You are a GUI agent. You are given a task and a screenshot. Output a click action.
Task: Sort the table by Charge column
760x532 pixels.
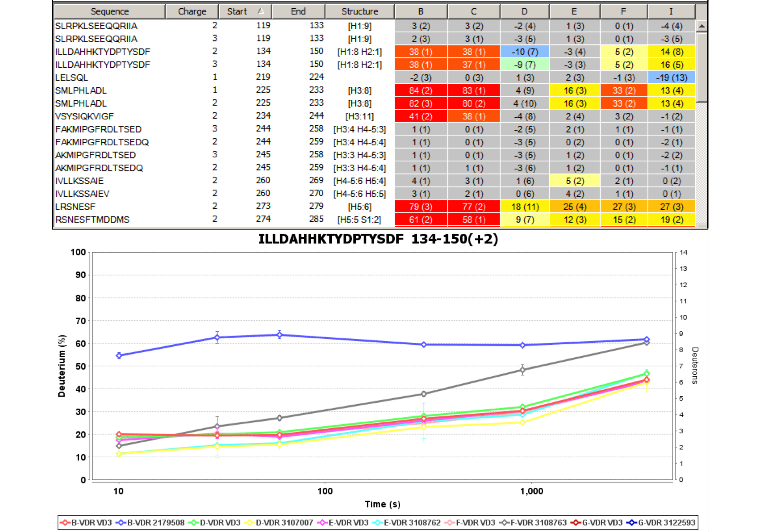point(192,12)
